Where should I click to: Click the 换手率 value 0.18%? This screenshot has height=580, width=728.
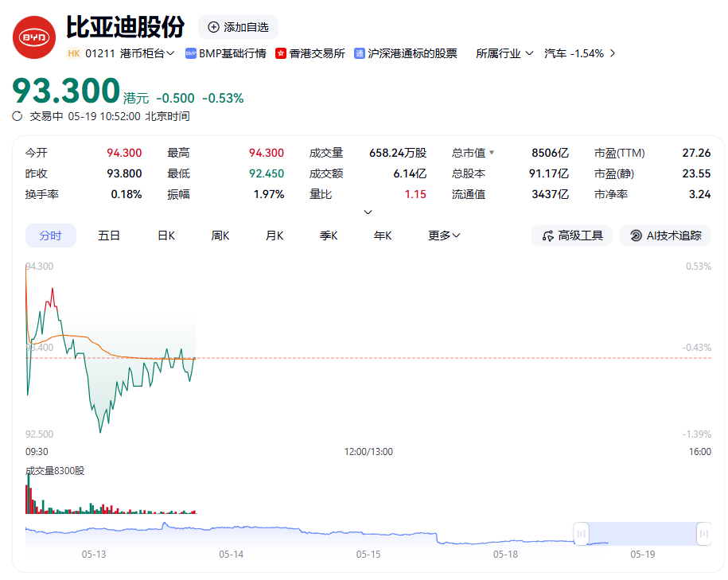pyautogui.click(x=127, y=195)
